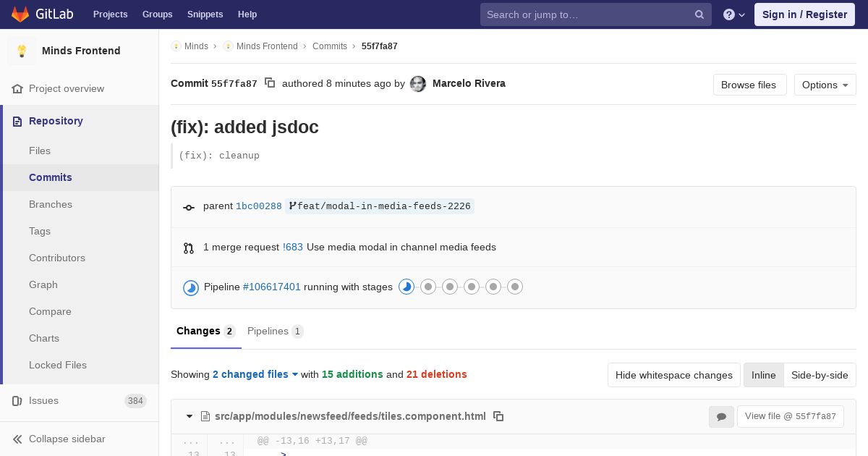Click Commits breadcrumb link
Image resolution: width=868 pixels, height=456 pixels.
(x=330, y=46)
